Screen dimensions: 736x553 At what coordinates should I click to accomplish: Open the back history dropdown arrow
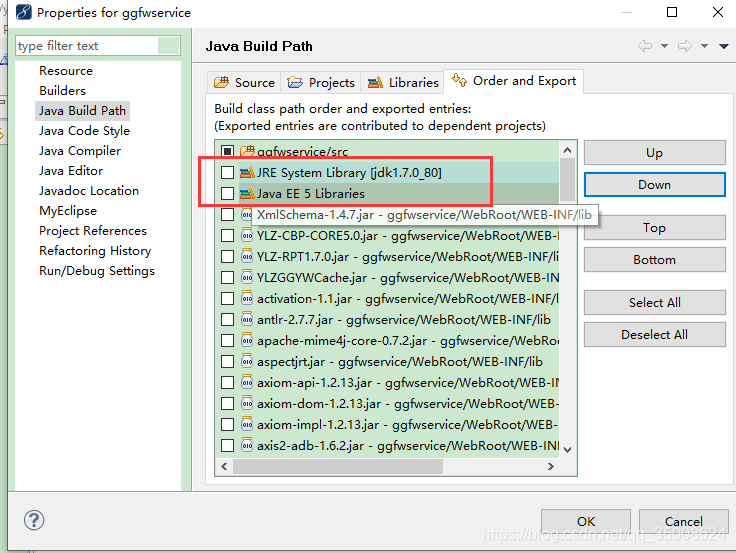[x=664, y=46]
